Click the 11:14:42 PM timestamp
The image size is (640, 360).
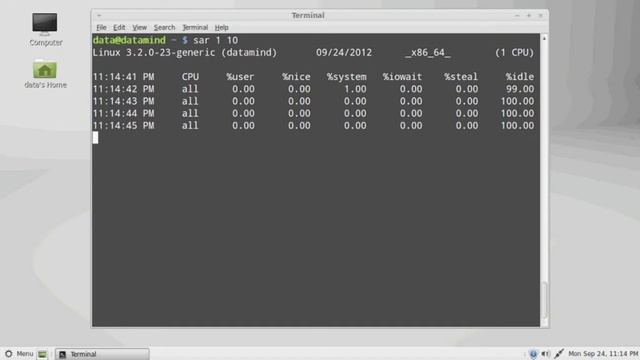(x=124, y=89)
